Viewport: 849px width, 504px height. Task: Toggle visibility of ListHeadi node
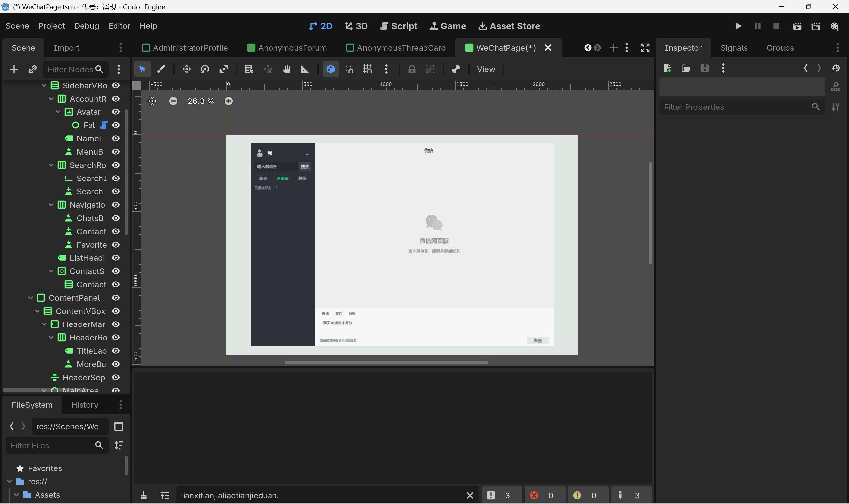[x=116, y=258]
